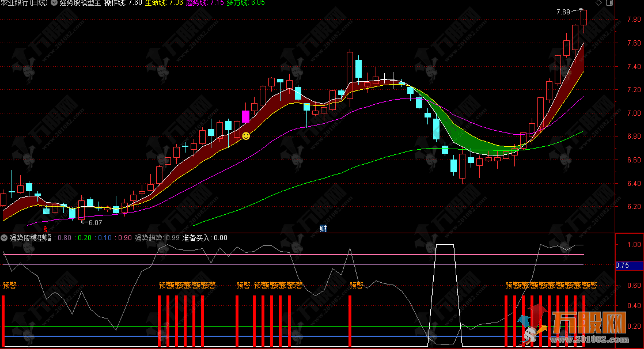Click the 农业银行(日线) stock title
The width and height of the screenshot is (644, 349).
click(24, 3)
